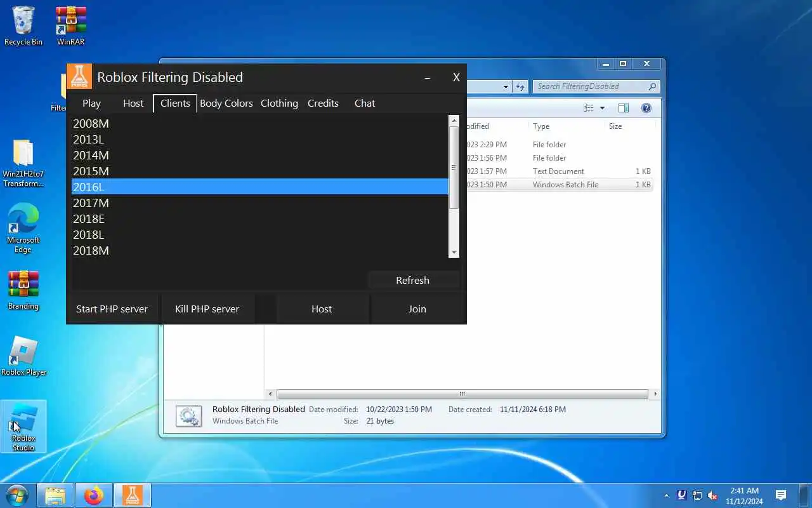Select the 2017M client
The image size is (812, 508).
(x=260, y=203)
